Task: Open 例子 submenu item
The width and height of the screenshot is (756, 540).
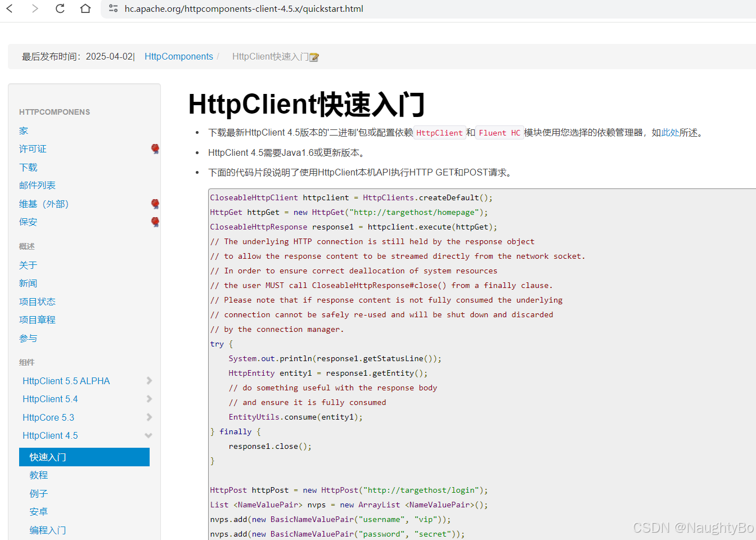Action: (39, 493)
